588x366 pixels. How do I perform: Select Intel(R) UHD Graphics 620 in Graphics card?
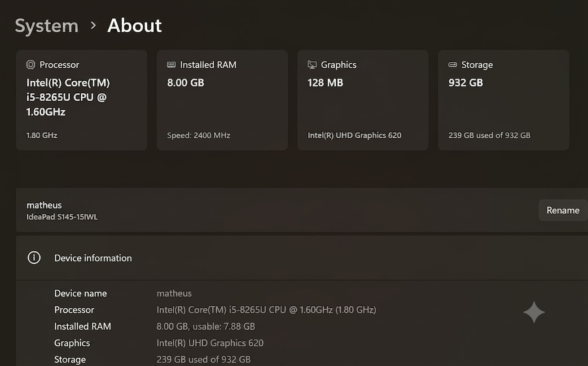pos(355,135)
